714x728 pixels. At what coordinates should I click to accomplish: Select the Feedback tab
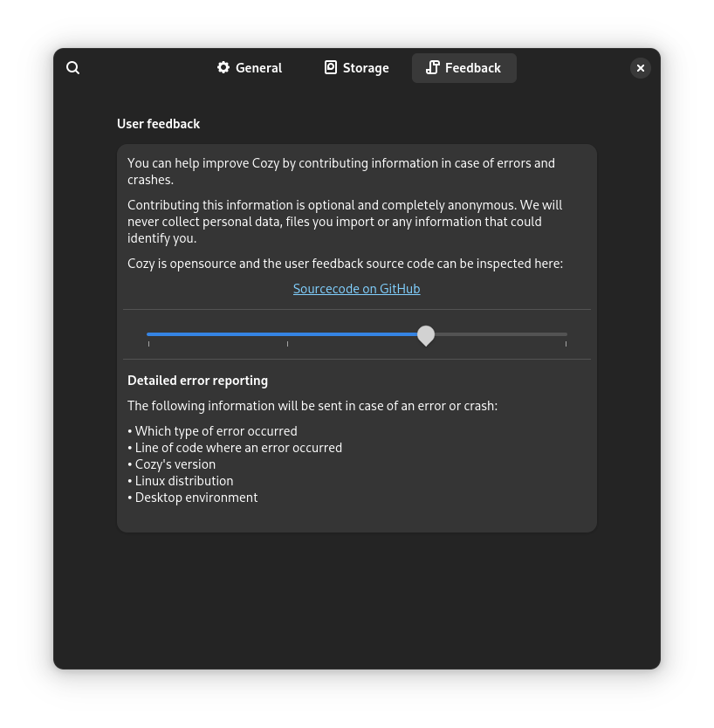[x=464, y=68]
